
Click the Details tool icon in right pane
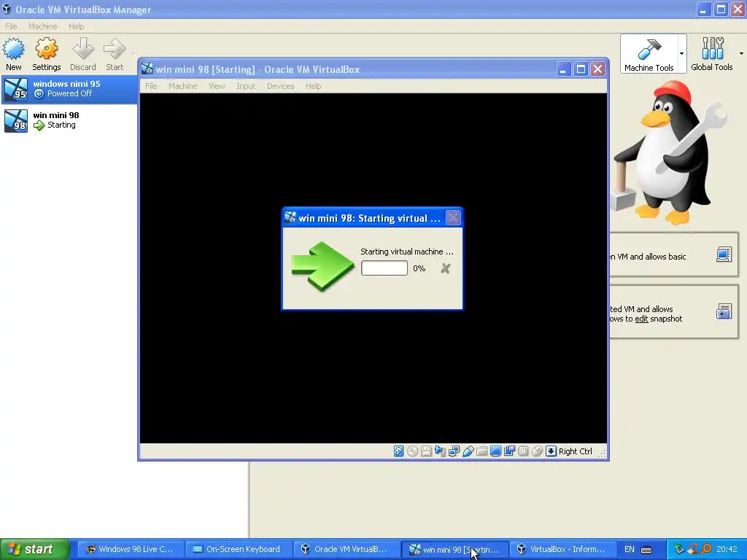click(724, 254)
